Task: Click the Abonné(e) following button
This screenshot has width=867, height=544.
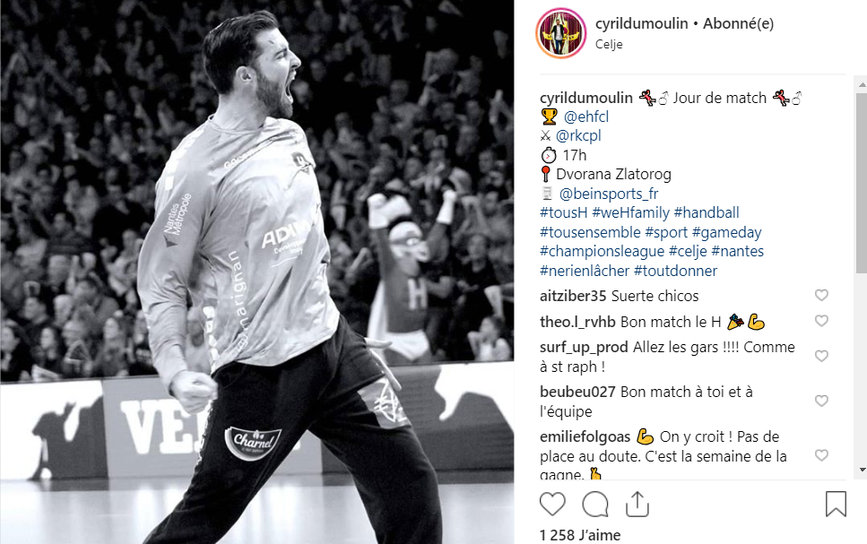Action: pyautogui.click(x=738, y=24)
